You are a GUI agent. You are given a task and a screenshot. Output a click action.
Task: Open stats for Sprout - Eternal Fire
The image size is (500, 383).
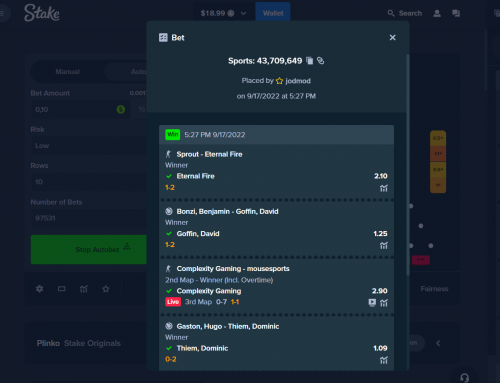point(384,188)
